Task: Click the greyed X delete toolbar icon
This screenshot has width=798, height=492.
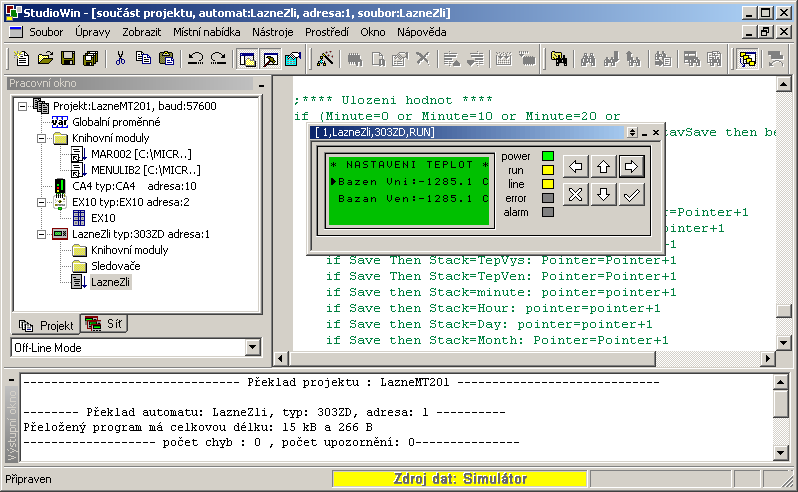Action: tap(423, 59)
